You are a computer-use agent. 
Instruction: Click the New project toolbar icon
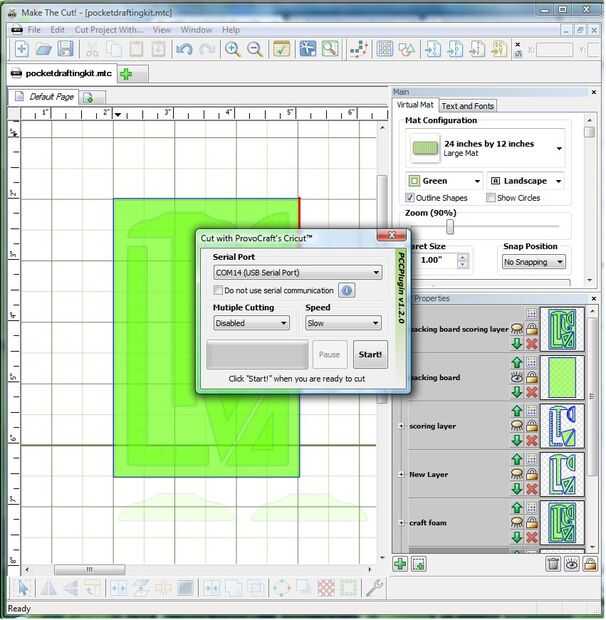(21, 49)
